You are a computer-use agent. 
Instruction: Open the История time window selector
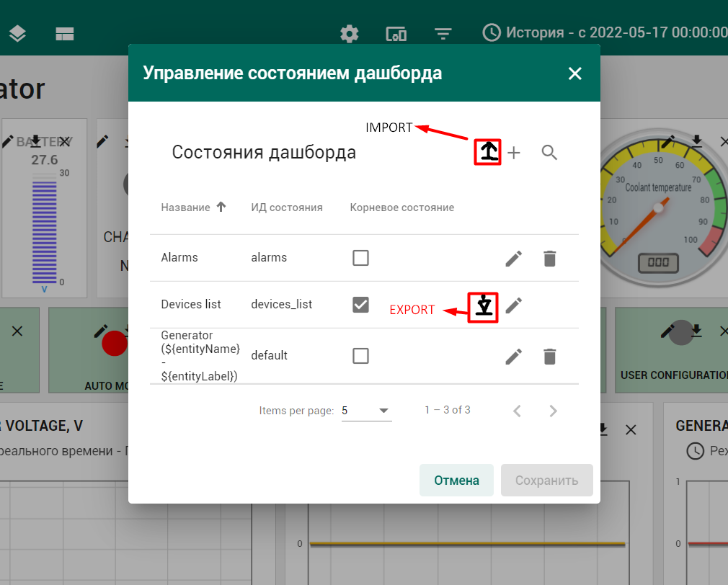coord(605,32)
